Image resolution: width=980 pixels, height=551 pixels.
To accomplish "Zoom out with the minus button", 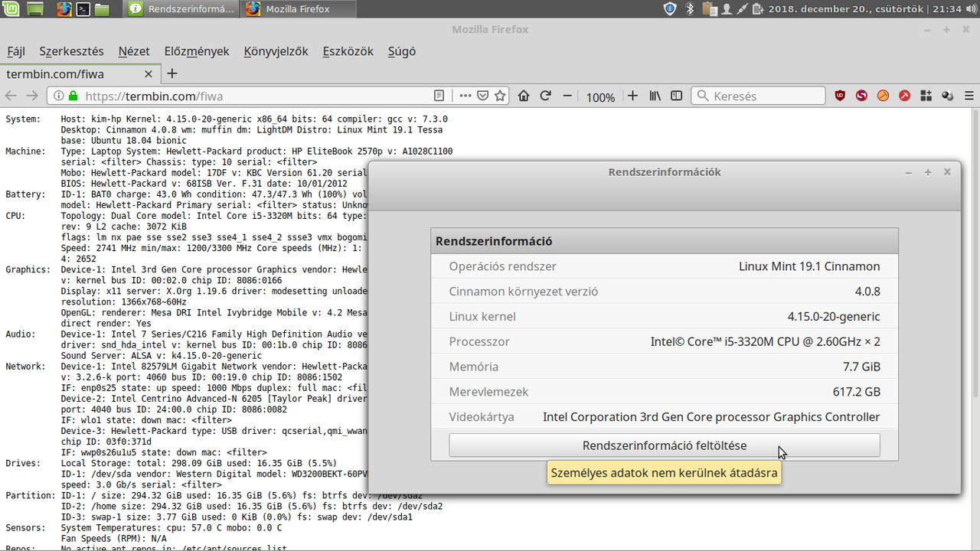I will (567, 96).
